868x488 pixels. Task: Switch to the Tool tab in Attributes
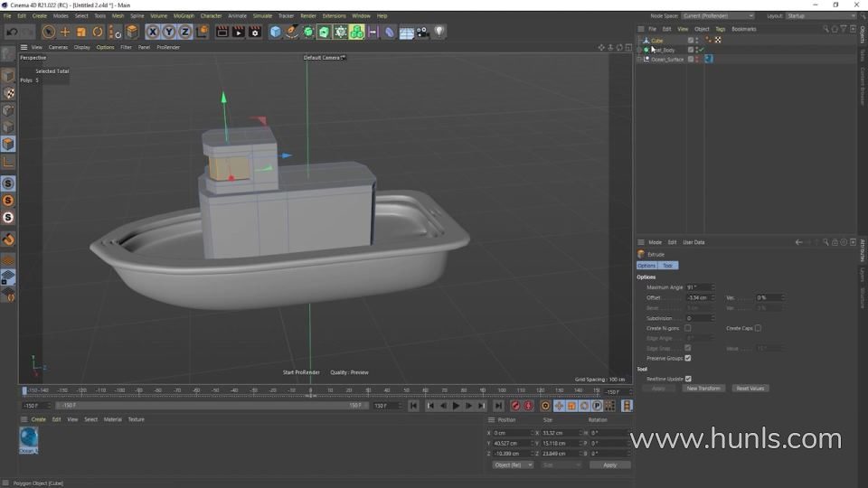(667, 266)
